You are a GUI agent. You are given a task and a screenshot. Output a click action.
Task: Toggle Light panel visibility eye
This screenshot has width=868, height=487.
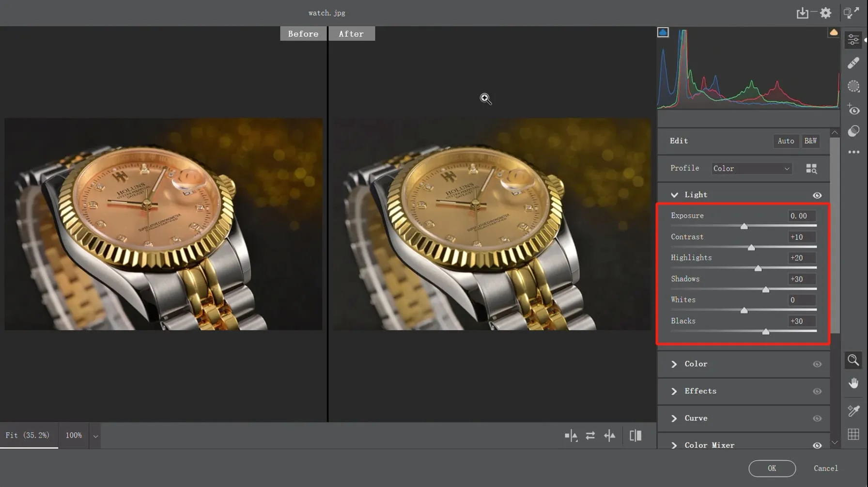coord(817,195)
